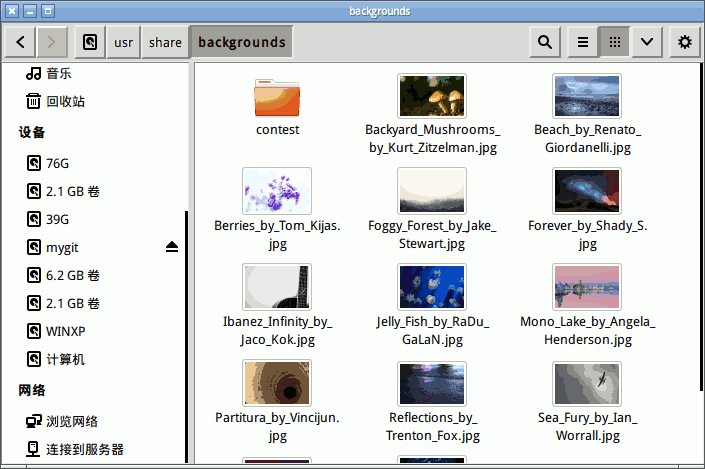Click the backgrounds path button

241,42
